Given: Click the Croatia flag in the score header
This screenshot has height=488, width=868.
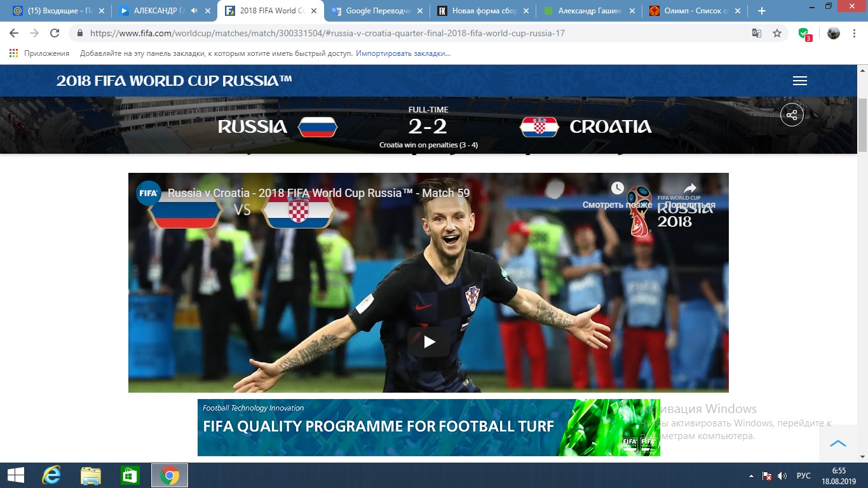Looking at the screenshot, I should [539, 127].
